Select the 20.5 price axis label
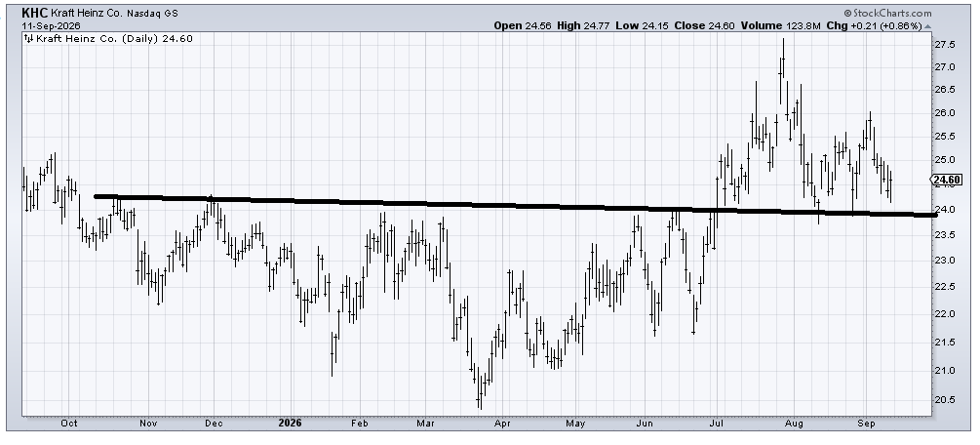Viewport: 980px width, 445px height. (x=944, y=399)
